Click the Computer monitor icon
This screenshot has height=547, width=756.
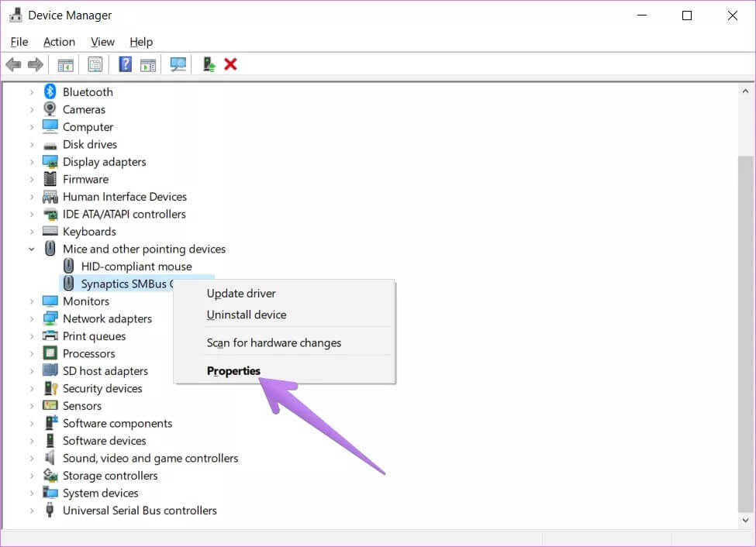50,126
